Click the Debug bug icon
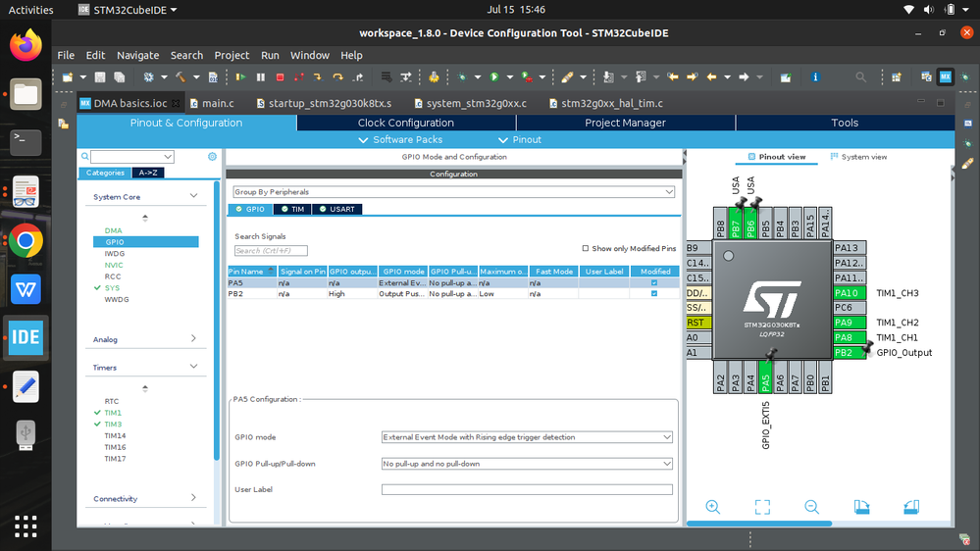 click(462, 76)
